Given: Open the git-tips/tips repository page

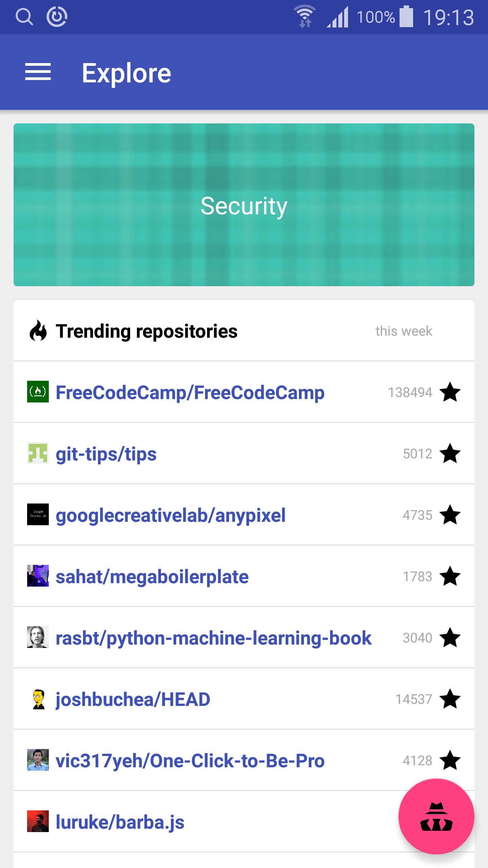Looking at the screenshot, I should pos(106,453).
